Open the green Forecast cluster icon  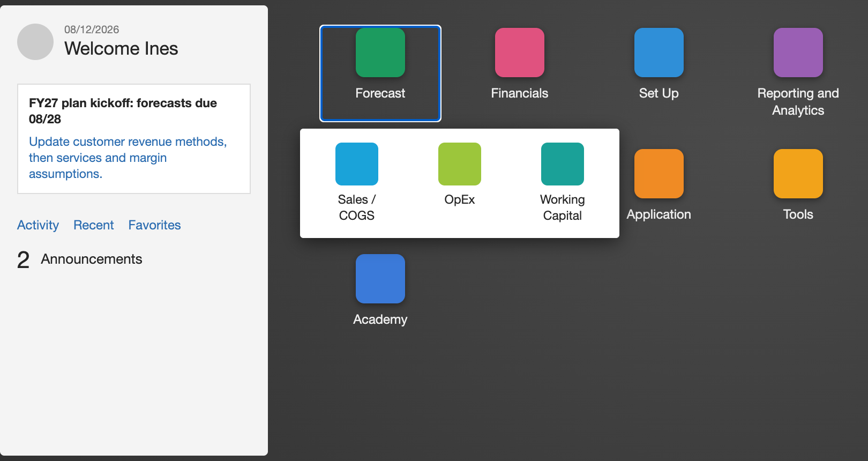pyautogui.click(x=380, y=53)
